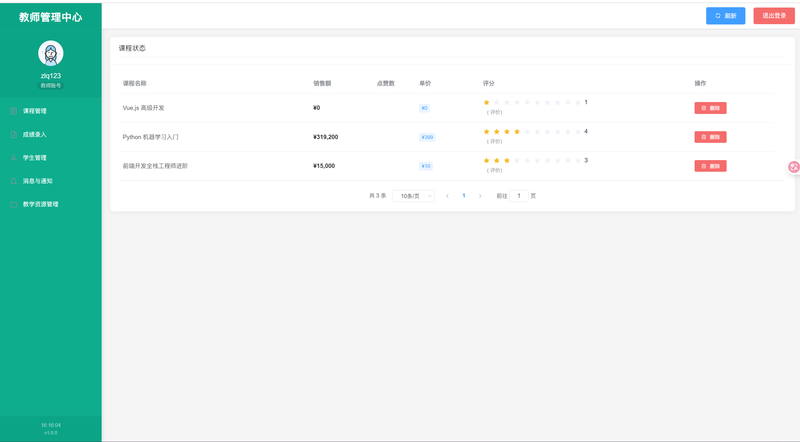Click rating value 3 in 前端开发 row
Image resolution: width=800 pixels, height=442 pixels.
tap(586, 160)
